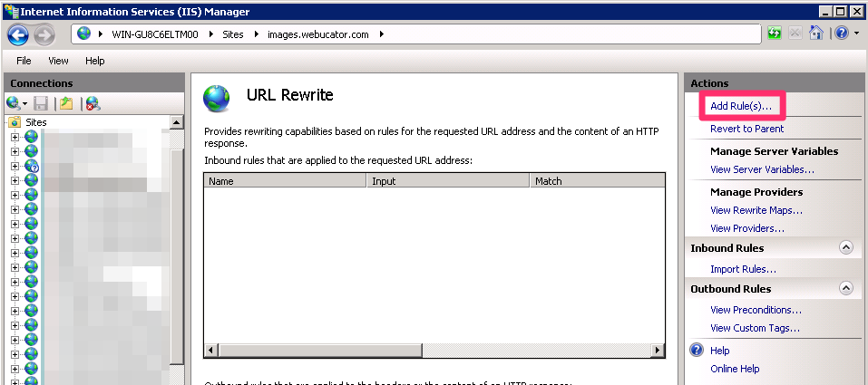Click right arrow of inbound rules scrollbar

point(657,351)
